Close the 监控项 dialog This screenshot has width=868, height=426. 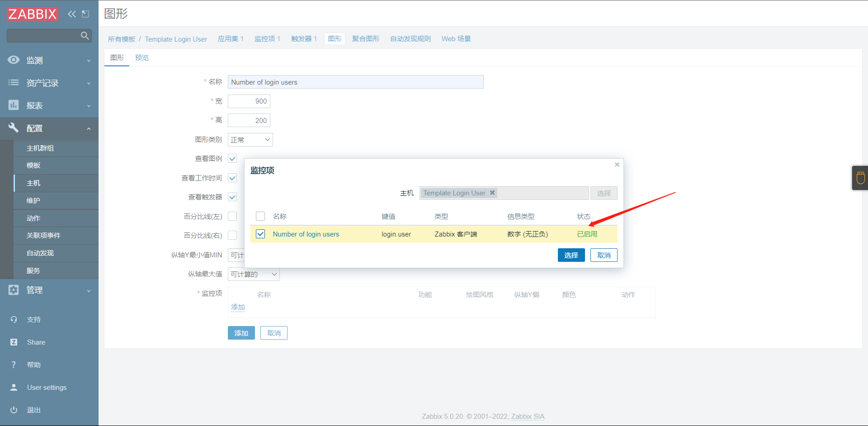tap(617, 165)
